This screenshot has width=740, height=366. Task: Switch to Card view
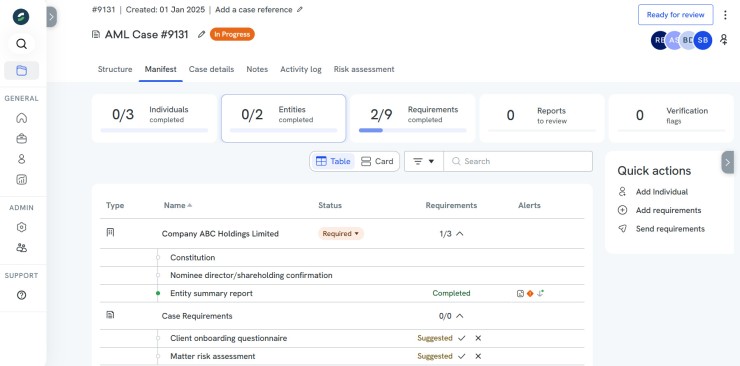[x=377, y=161]
